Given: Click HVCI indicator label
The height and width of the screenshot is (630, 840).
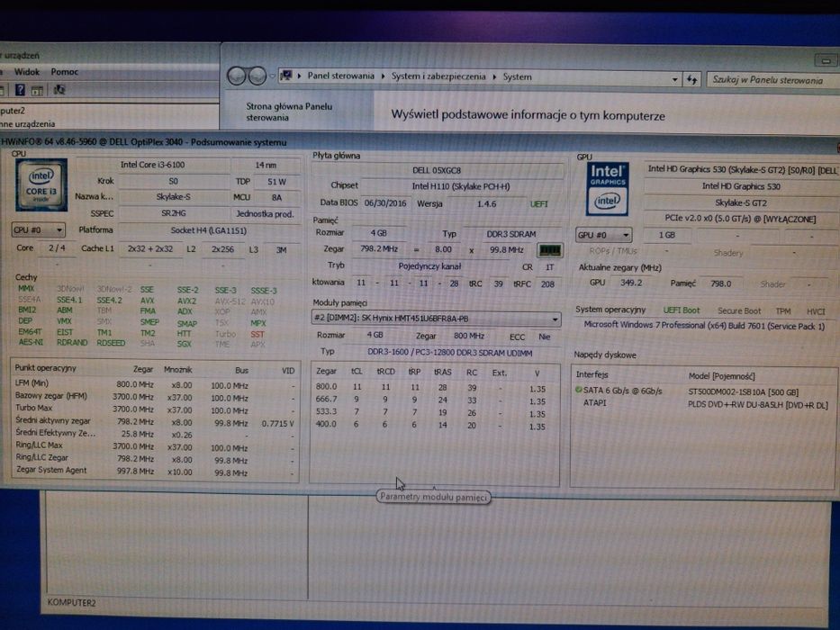Looking at the screenshot, I should pos(816,311).
